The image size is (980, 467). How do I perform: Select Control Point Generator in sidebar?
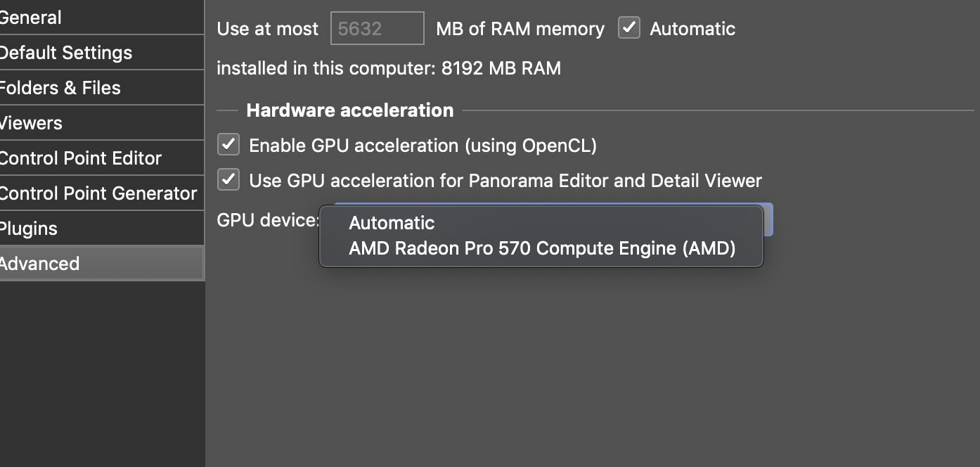98,193
